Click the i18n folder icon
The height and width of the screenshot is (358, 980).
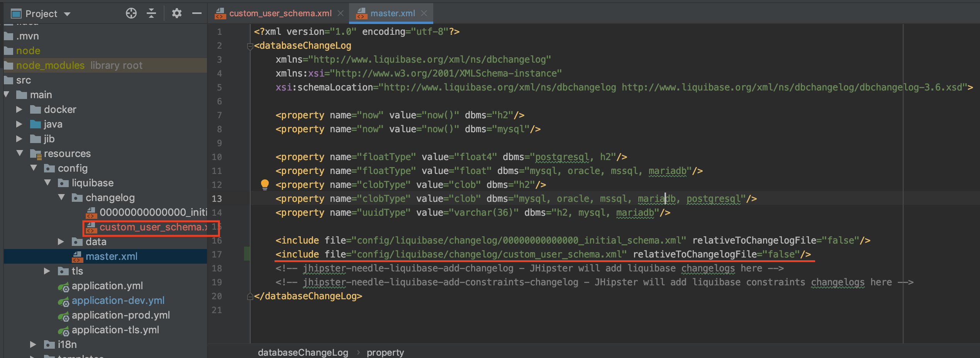[49, 345]
